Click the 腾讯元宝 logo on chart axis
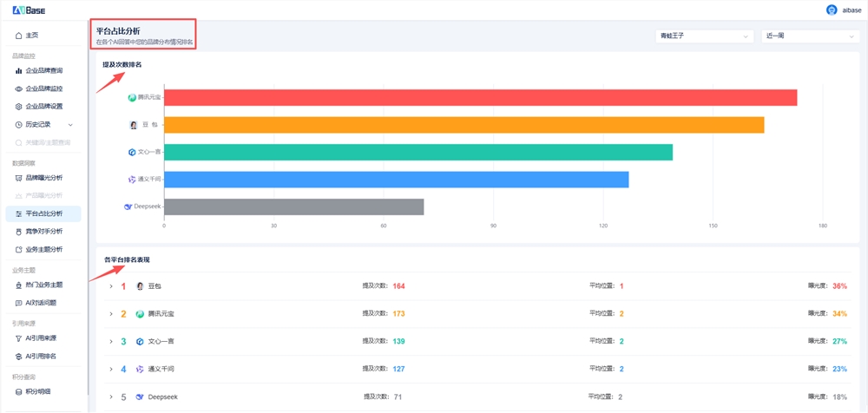This screenshot has height=413, width=868. pyautogui.click(x=132, y=98)
